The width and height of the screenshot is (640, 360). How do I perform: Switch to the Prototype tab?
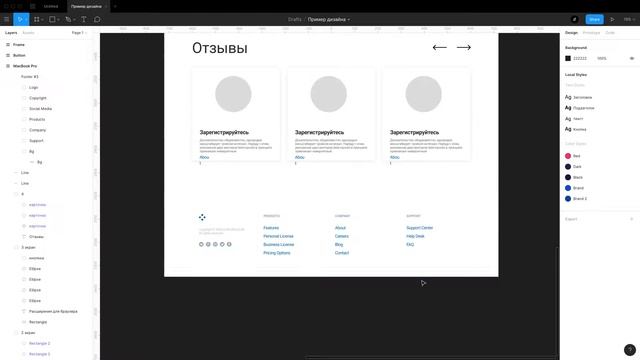click(591, 33)
